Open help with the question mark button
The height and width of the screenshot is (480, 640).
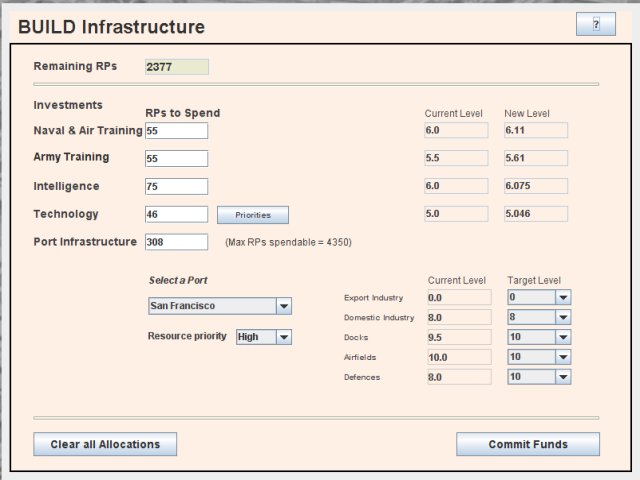click(596, 26)
